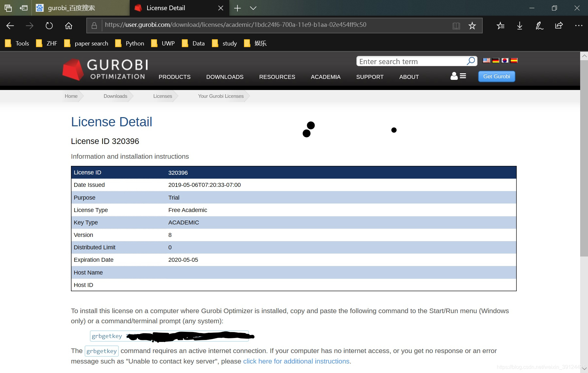Click the Free Academic license type value
This screenshot has width=588, height=373.
click(188, 210)
